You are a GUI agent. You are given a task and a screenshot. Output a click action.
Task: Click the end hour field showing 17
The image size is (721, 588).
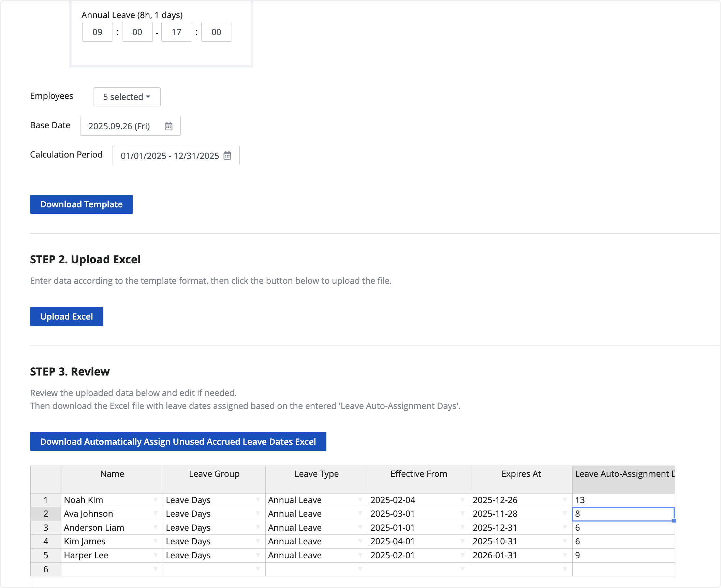coord(176,32)
